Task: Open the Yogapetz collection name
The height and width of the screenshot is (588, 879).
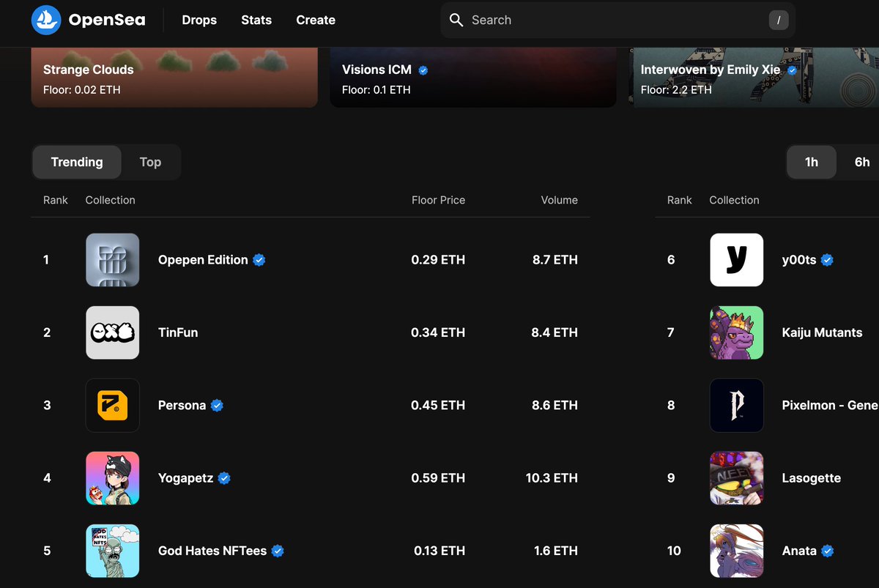Action: (186, 478)
